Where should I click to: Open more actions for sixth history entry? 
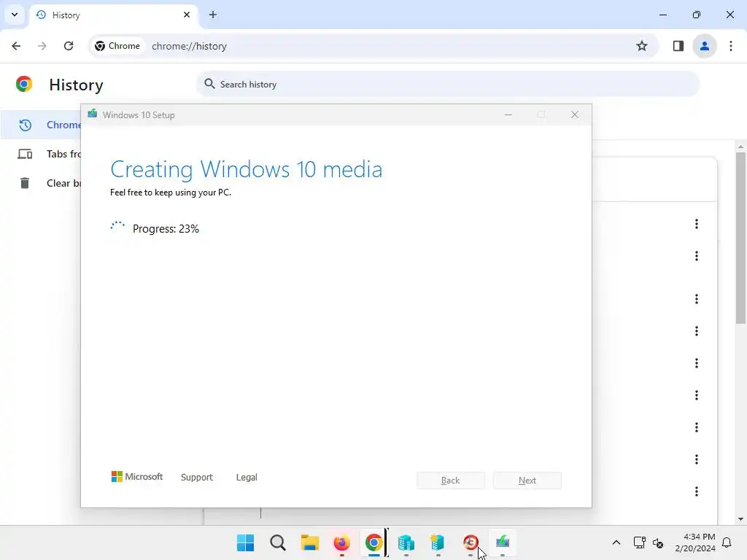click(x=697, y=395)
